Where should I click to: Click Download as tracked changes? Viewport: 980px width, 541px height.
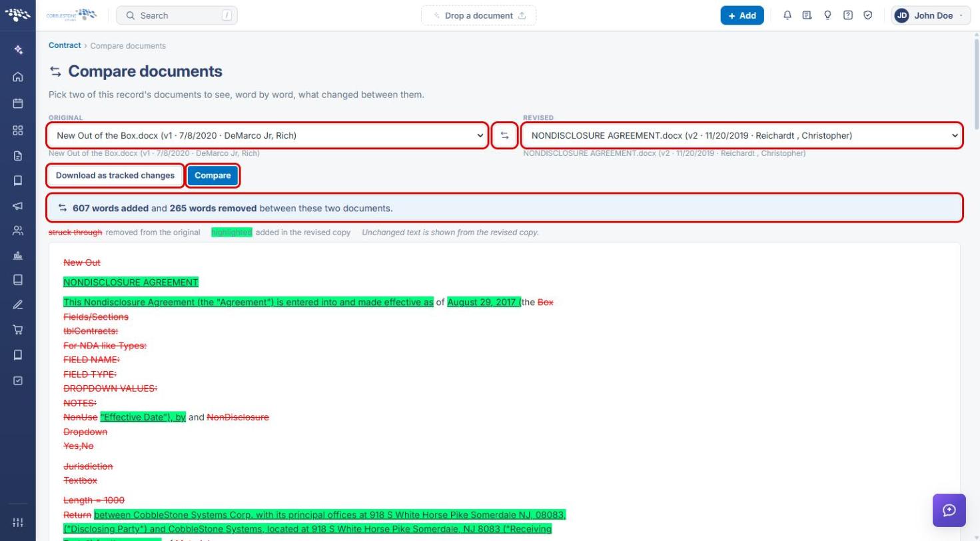115,175
